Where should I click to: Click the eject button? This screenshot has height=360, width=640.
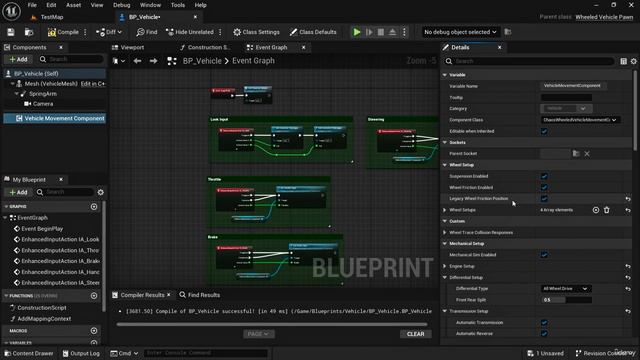pos(392,32)
